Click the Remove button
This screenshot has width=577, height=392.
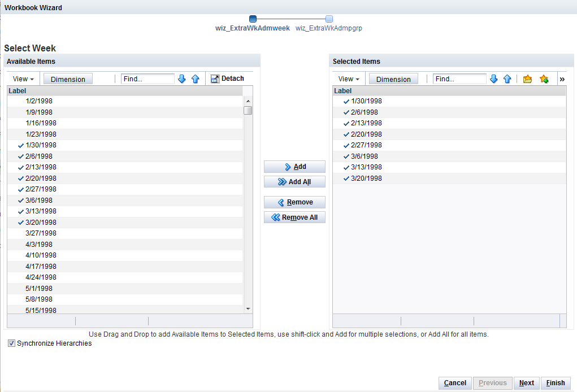point(295,202)
